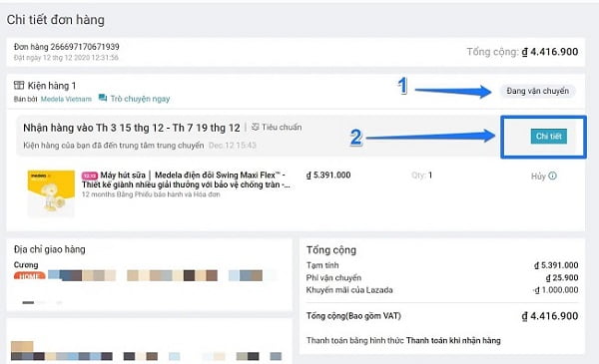This screenshot has width=599, height=364.
Task: Open the Medela Vietnam seller link
Action: pos(66,99)
